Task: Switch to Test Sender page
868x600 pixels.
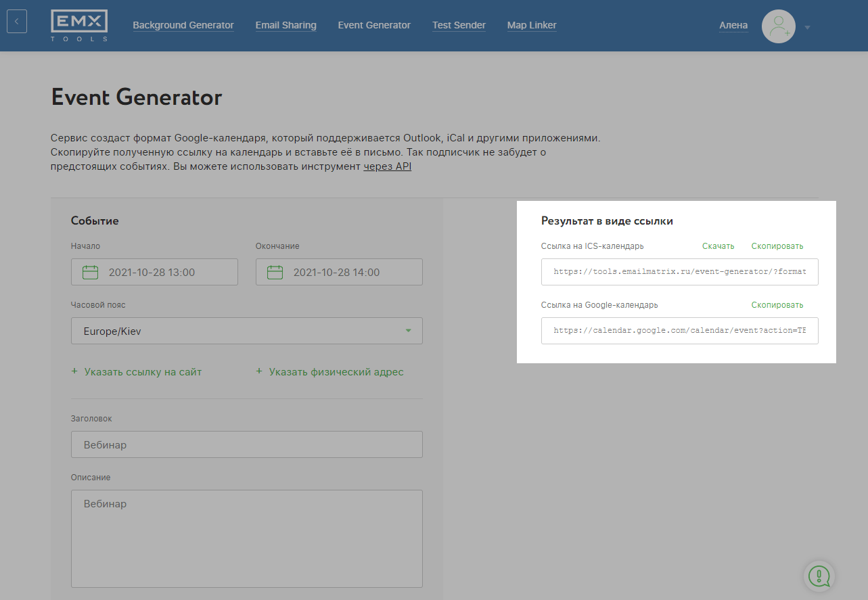Action: click(459, 25)
